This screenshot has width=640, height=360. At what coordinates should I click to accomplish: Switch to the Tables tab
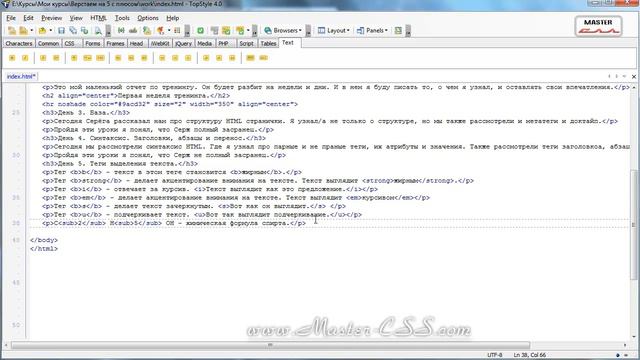[268, 43]
